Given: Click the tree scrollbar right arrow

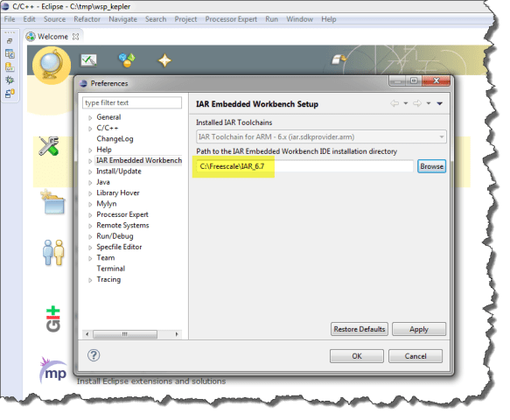Looking at the screenshot, I should [x=177, y=334].
